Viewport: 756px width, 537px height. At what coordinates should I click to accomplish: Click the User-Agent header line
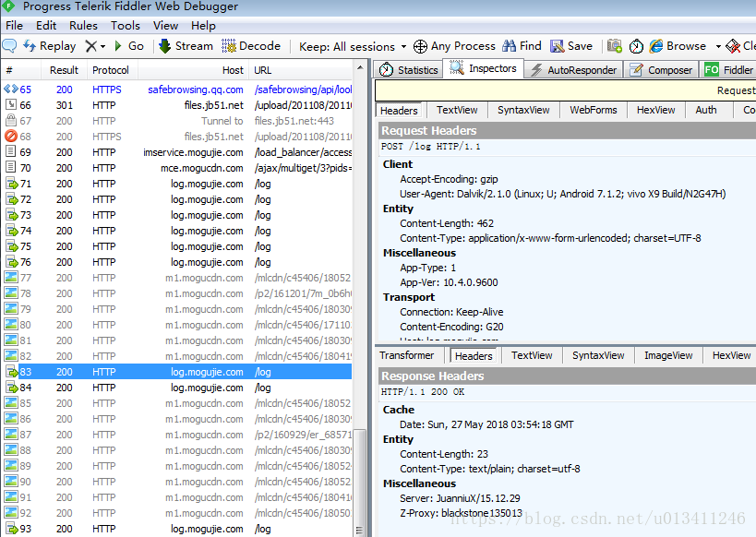pyautogui.click(x=563, y=194)
